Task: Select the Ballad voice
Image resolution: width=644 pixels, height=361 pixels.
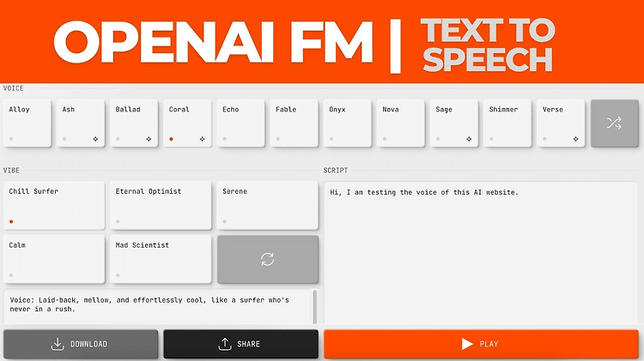Action: (134, 123)
